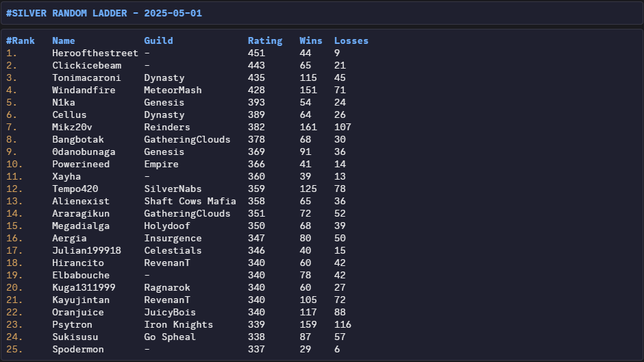The width and height of the screenshot is (644, 362).
Task: Click the Shaft Cows Mafia guild
Action: (190, 201)
